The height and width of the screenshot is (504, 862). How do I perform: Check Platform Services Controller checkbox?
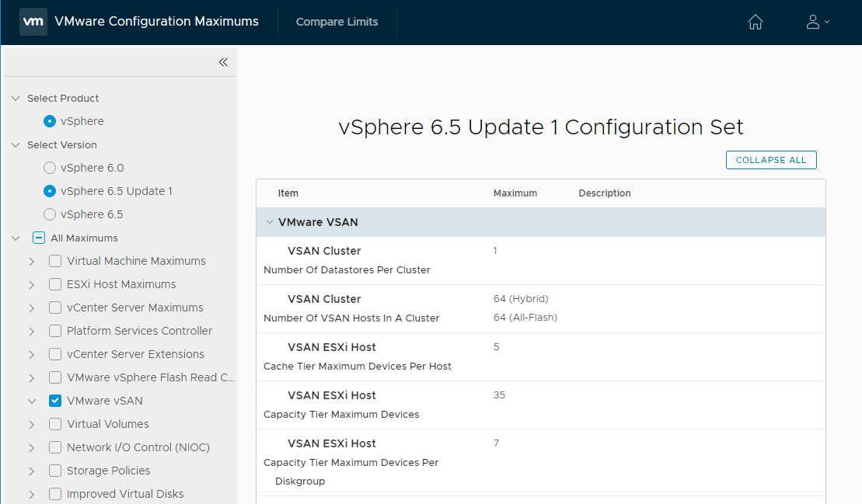tap(55, 331)
